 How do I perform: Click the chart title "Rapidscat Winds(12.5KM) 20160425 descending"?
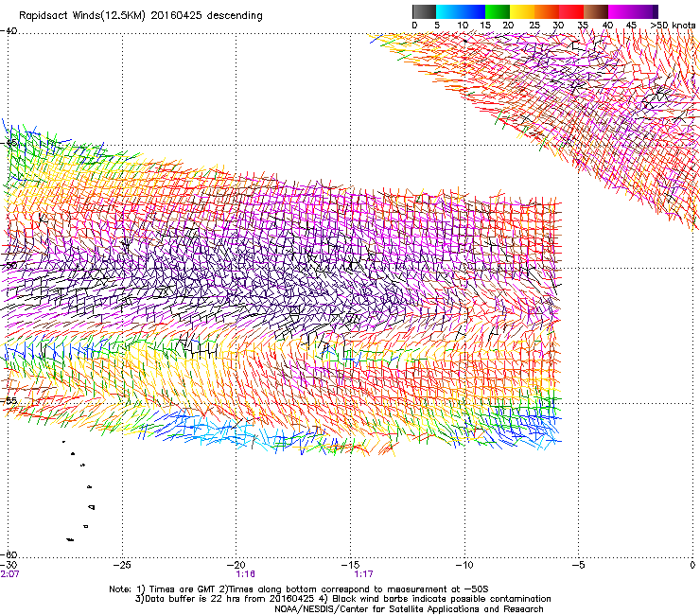(x=141, y=15)
